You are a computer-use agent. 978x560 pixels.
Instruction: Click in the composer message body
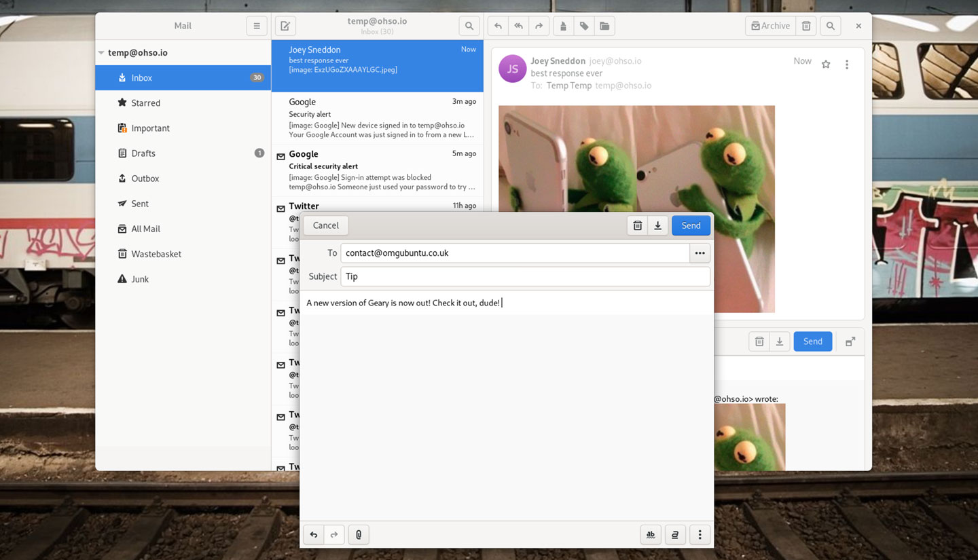click(x=507, y=407)
